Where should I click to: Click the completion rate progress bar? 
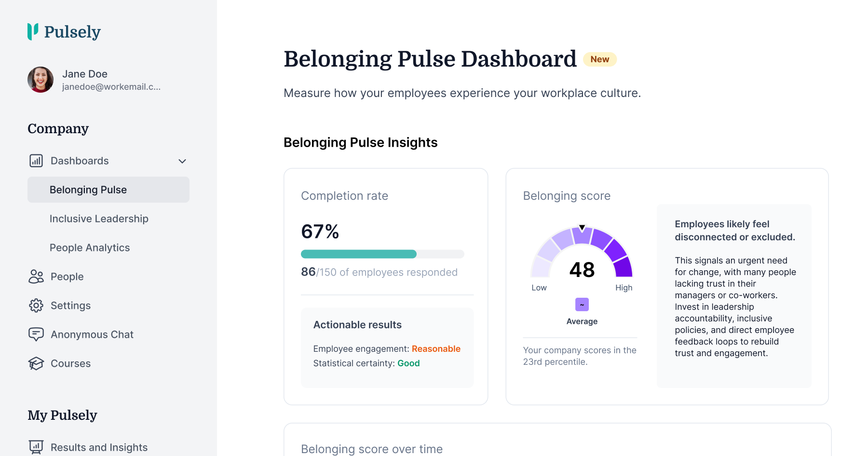(x=382, y=254)
